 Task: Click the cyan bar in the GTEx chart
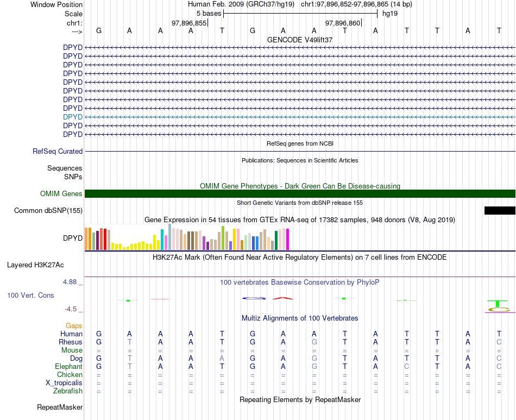pos(162,240)
